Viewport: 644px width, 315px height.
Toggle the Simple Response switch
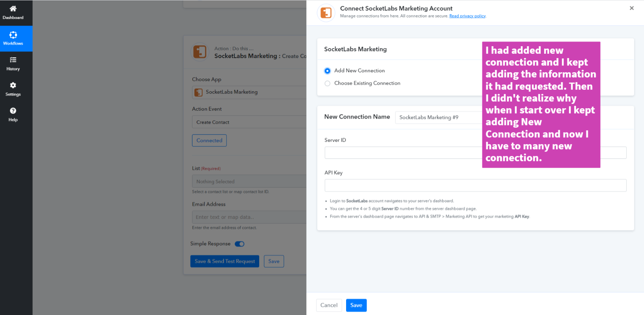point(239,244)
